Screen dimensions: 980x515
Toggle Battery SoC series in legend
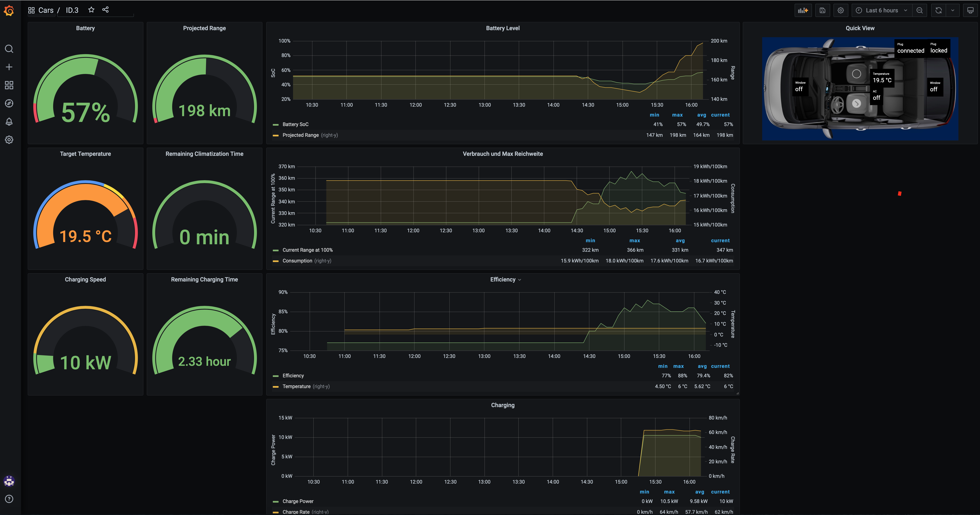click(295, 124)
